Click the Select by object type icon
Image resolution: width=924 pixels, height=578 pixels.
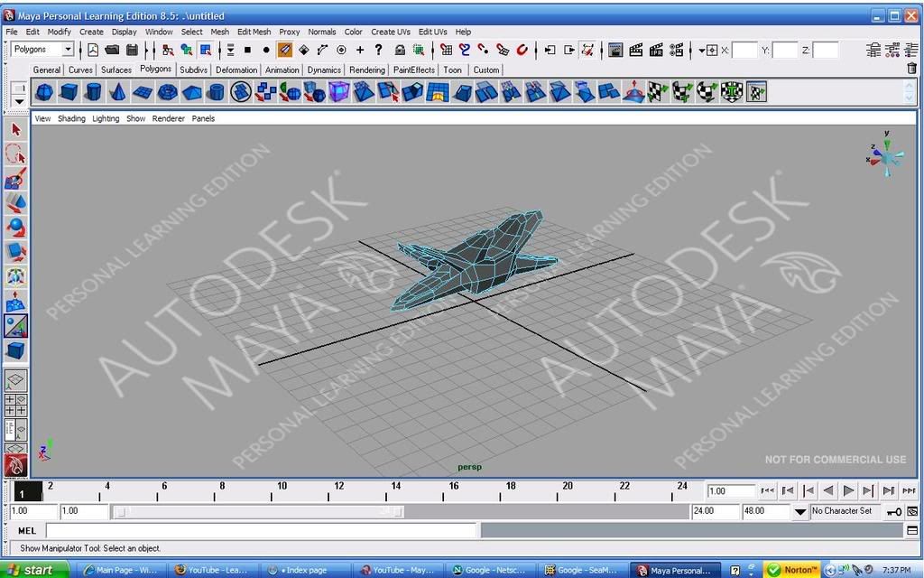tap(187, 51)
